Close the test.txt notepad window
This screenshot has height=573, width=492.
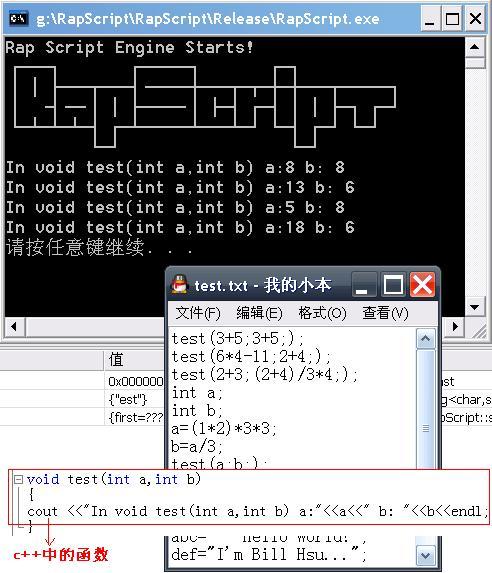coord(422,284)
